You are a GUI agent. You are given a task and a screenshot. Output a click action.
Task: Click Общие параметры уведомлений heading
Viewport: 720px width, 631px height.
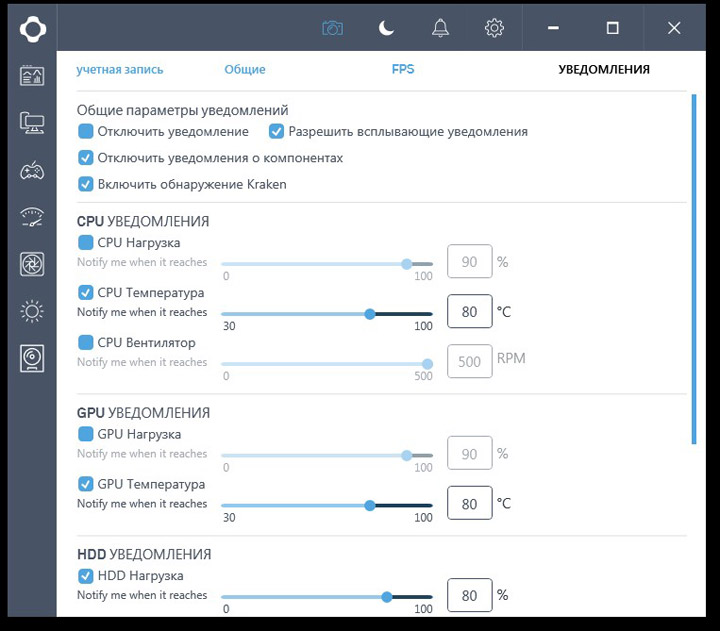(x=182, y=110)
